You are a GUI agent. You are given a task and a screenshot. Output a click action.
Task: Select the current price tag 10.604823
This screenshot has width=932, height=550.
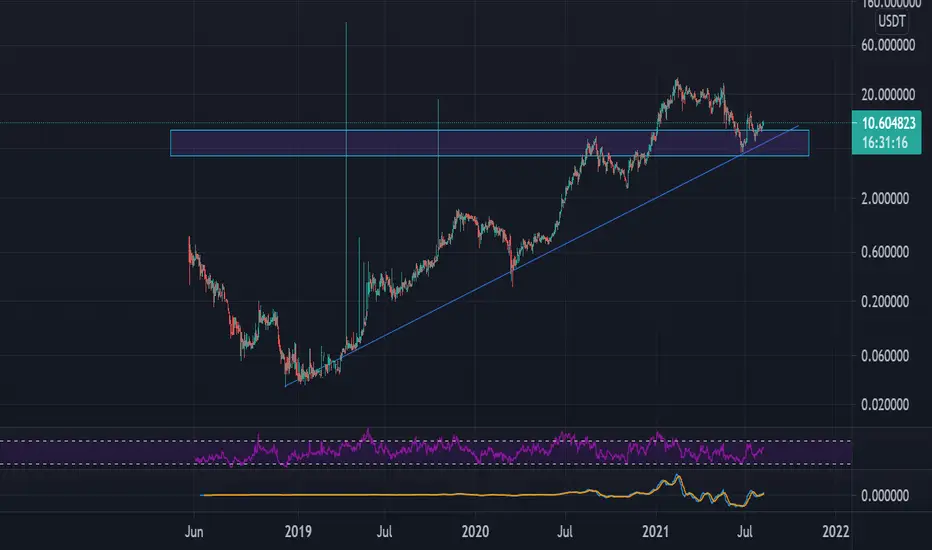[888, 124]
